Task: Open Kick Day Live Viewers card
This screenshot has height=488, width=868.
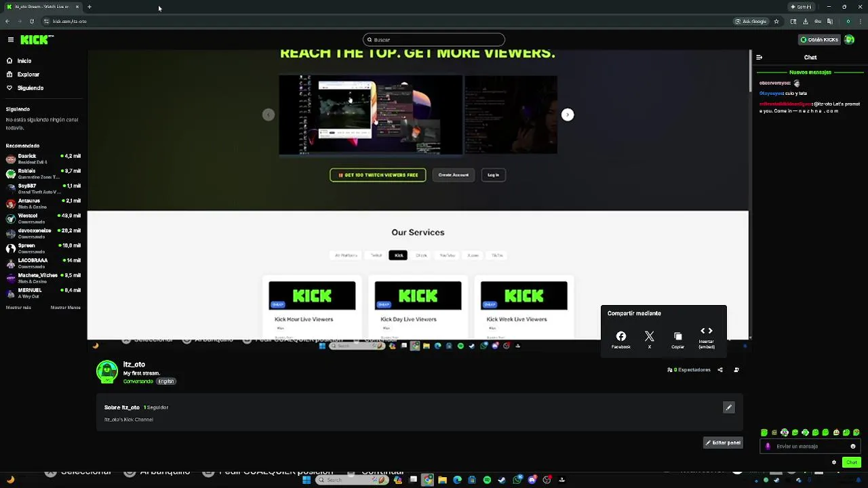Action: point(418,307)
